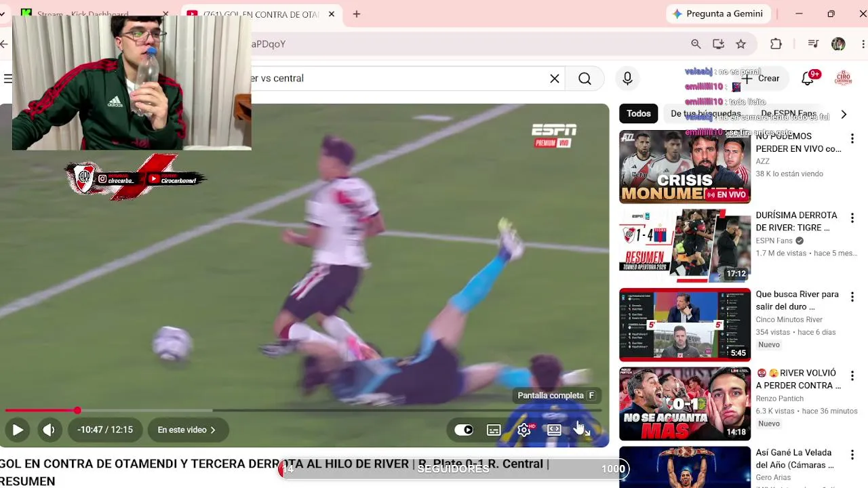Open options for 'NO PODEMOS PERDER EN VIVO' video
The width and height of the screenshot is (868, 488).
pos(852,139)
